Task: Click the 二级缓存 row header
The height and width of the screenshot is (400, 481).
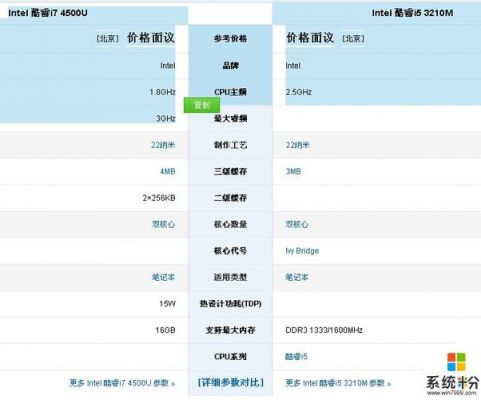Action: click(x=230, y=198)
